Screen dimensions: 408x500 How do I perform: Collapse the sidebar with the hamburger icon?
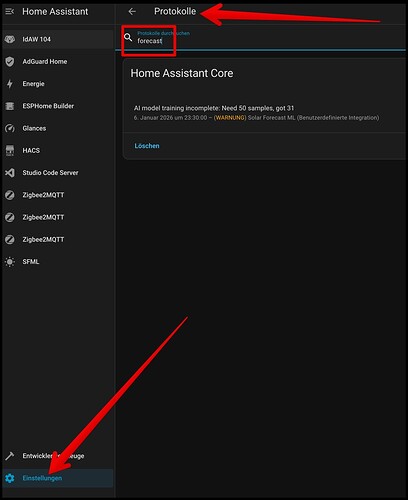pyautogui.click(x=10, y=12)
